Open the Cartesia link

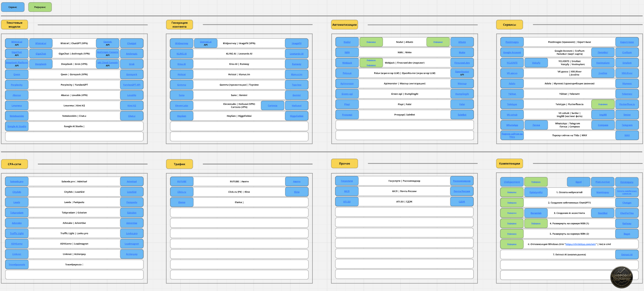pyautogui.click(x=273, y=105)
